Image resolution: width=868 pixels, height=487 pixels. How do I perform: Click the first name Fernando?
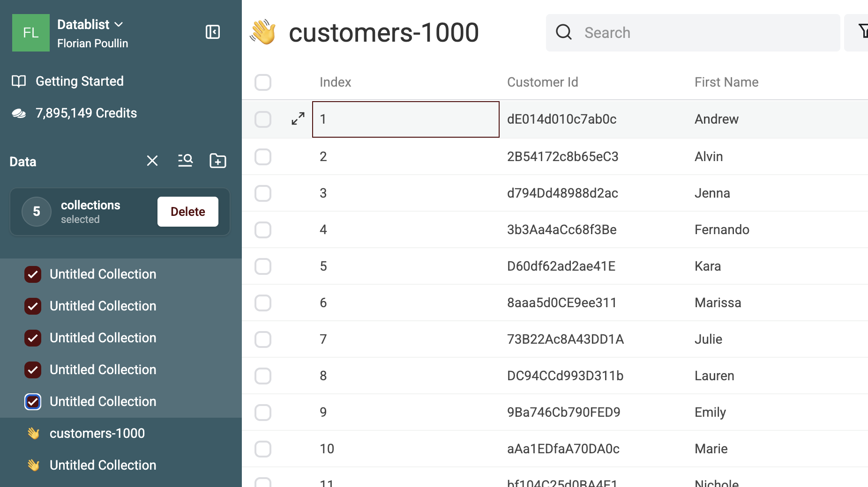pos(722,230)
